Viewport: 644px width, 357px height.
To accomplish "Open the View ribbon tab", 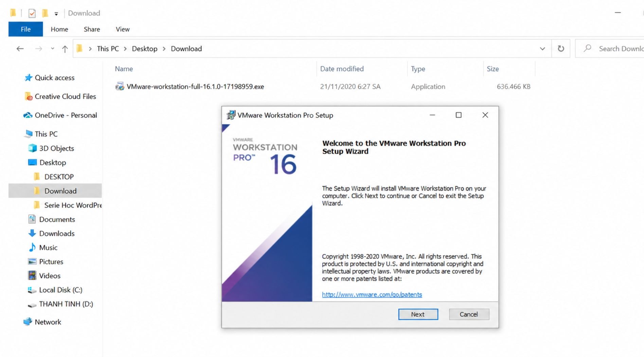I will click(123, 29).
